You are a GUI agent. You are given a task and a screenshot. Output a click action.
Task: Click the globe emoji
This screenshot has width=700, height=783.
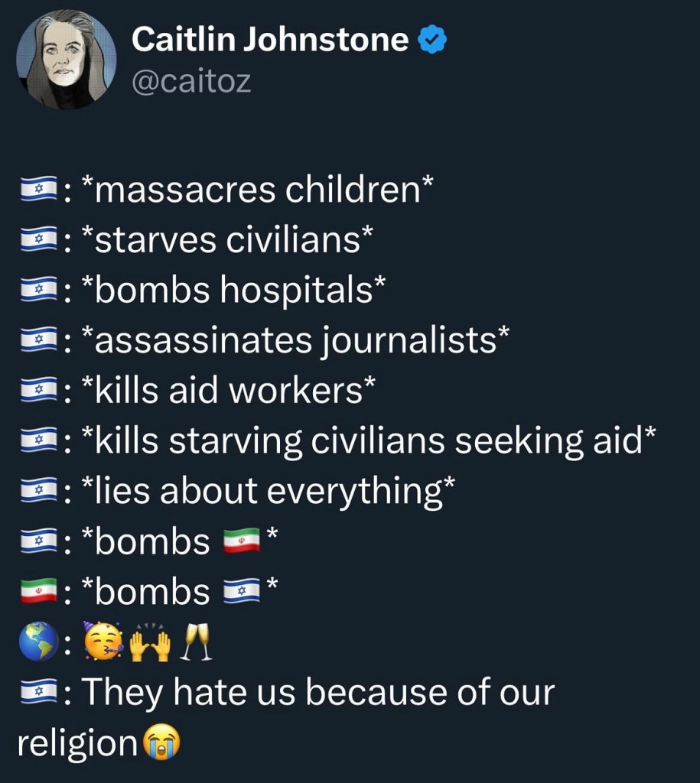(37, 642)
